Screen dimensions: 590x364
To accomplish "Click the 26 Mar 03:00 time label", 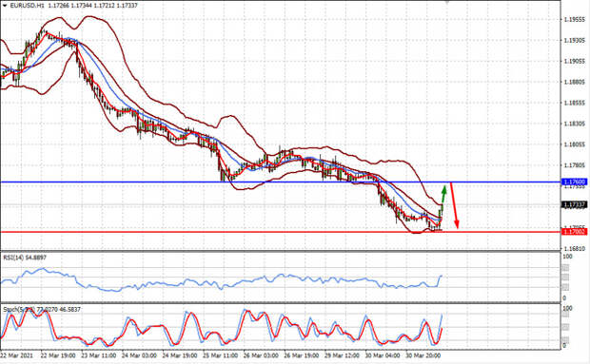I will 261,355.
